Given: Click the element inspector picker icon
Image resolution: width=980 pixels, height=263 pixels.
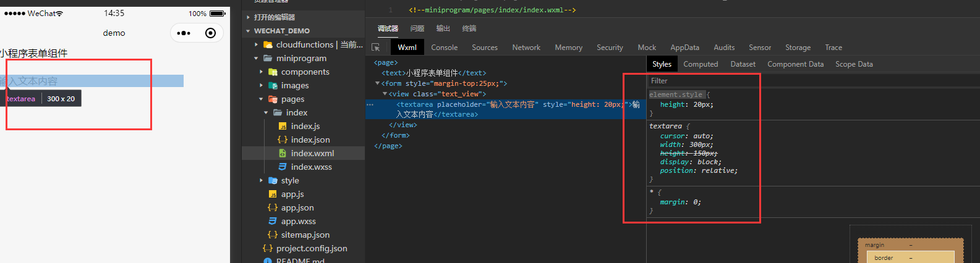Looking at the screenshot, I should click(x=376, y=48).
